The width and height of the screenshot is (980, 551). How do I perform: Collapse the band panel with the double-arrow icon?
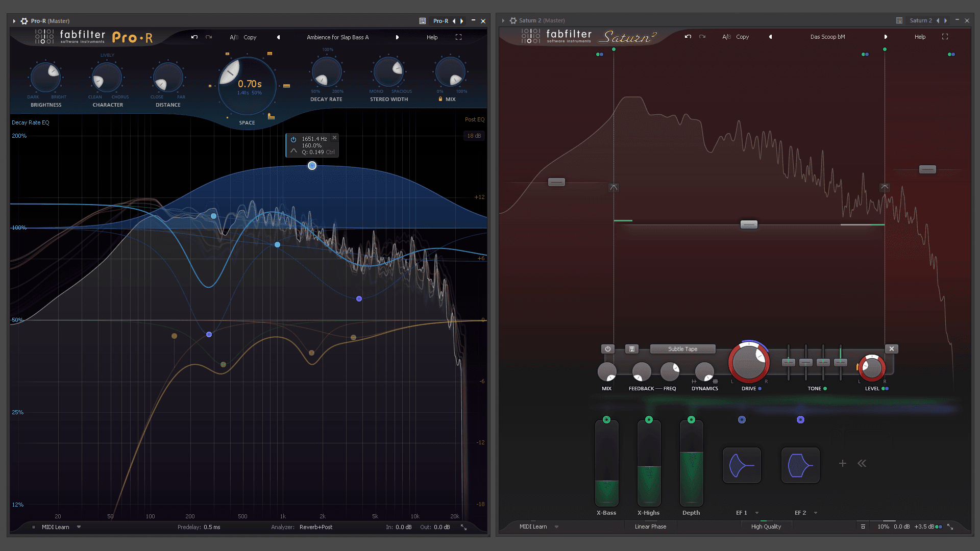point(862,463)
